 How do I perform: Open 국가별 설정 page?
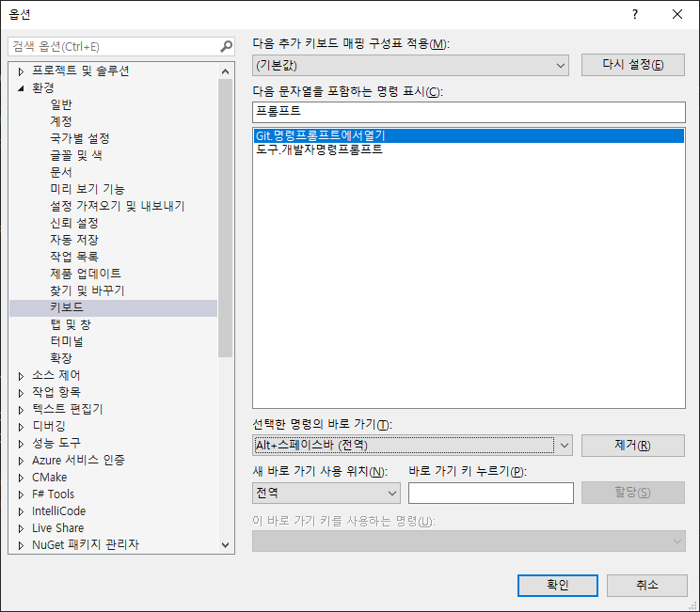point(79,138)
